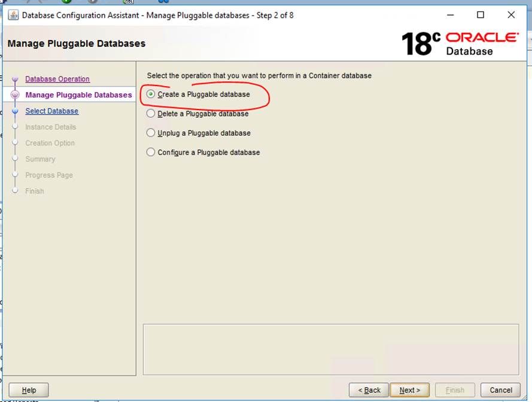Screen dimensions: 532x402
Task: Go back with the Back button
Action: pyautogui.click(x=369, y=390)
